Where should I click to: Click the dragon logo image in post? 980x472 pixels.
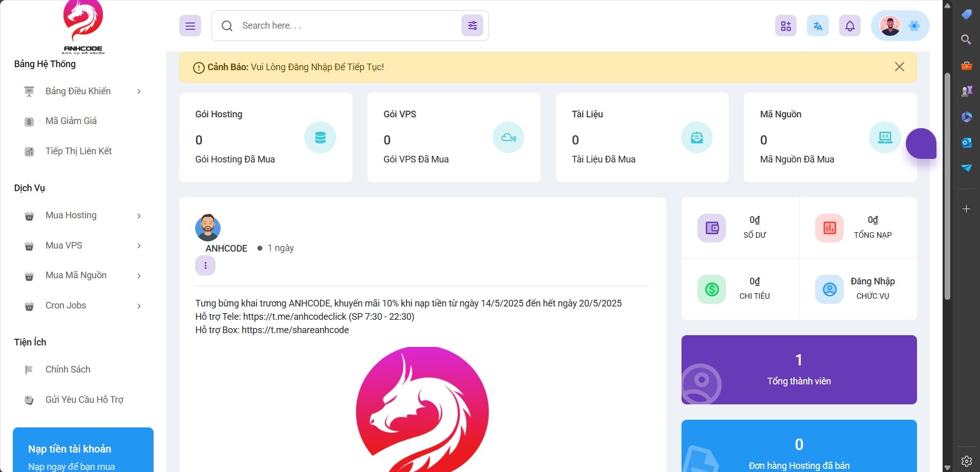click(x=422, y=409)
